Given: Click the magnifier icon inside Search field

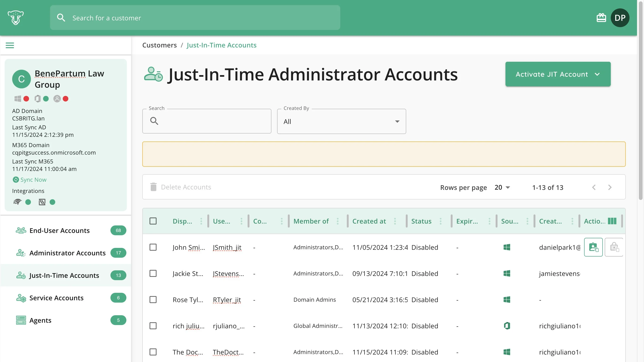Looking at the screenshot, I should click(x=154, y=121).
